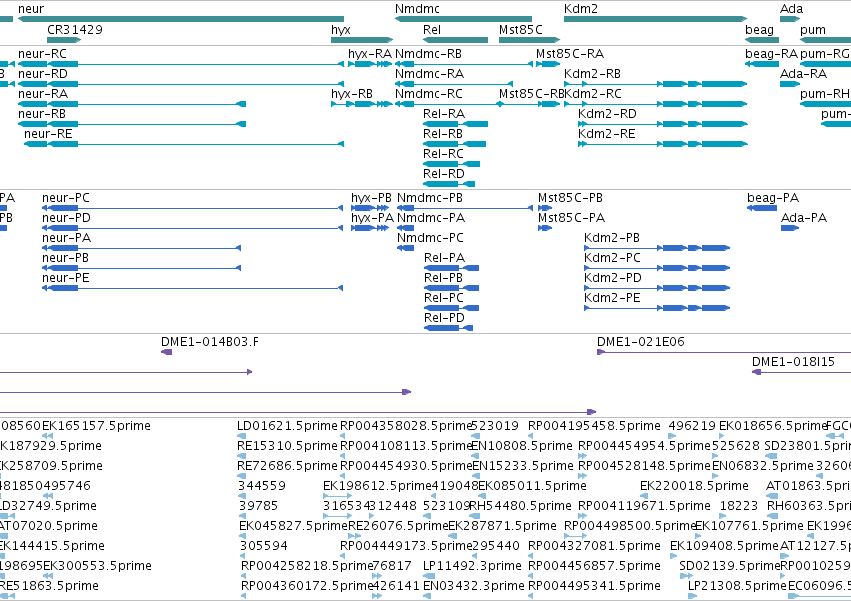Select transcript Kdm2-RB

pos(656,84)
